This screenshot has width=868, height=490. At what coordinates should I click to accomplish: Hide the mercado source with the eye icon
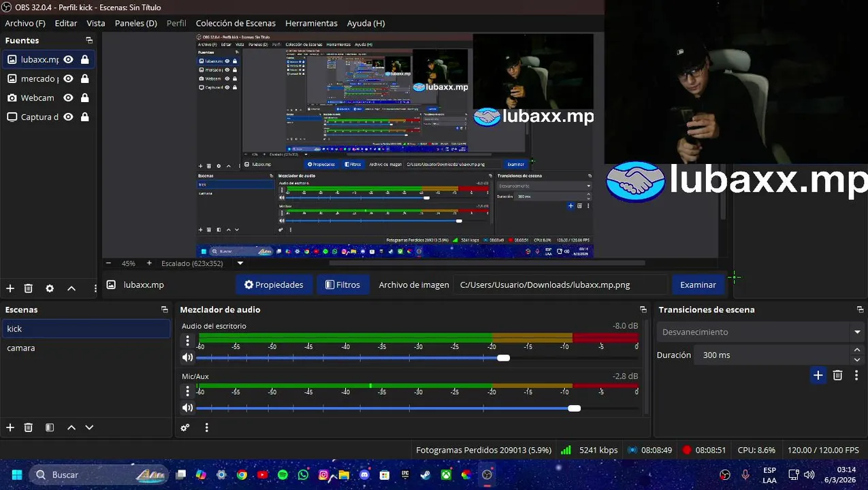68,79
